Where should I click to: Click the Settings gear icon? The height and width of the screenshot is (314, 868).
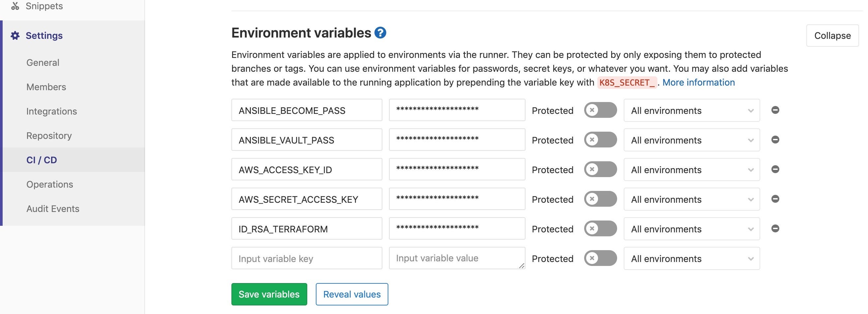(x=15, y=35)
